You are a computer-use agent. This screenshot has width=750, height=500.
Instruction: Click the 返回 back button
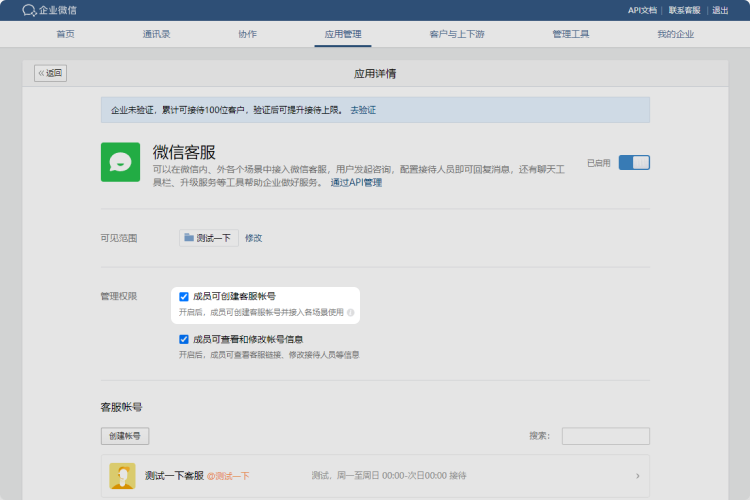pos(50,73)
